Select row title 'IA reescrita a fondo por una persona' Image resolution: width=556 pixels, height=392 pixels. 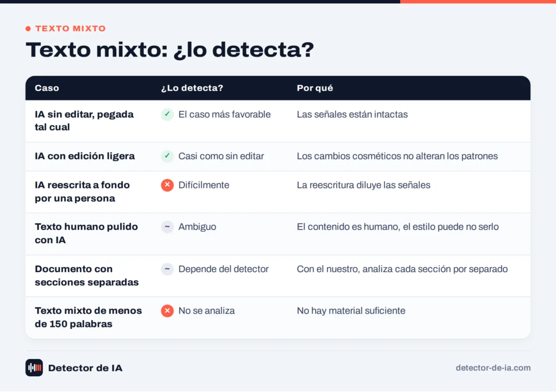coord(83,192)
